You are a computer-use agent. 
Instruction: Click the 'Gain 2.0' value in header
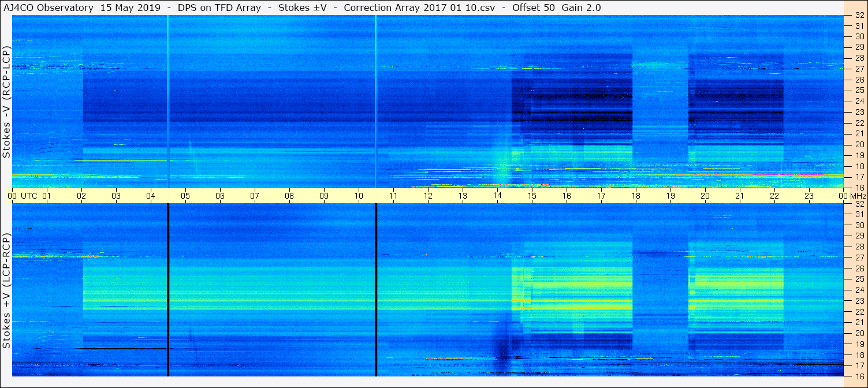[581, 8]
